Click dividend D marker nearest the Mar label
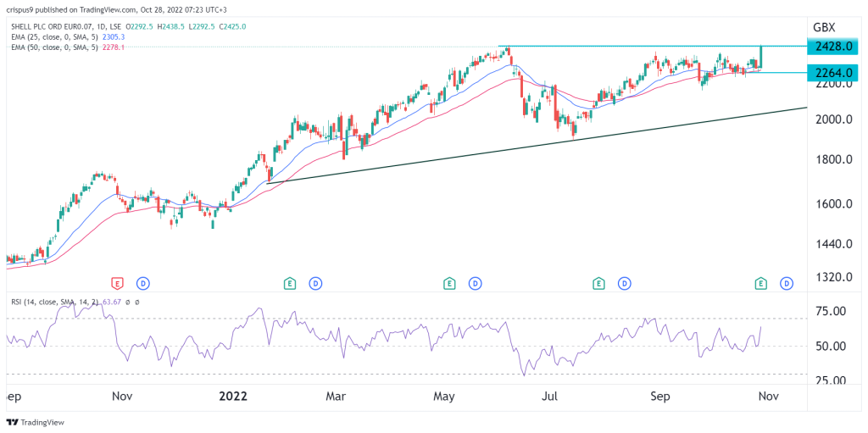 tap(315, 284)
